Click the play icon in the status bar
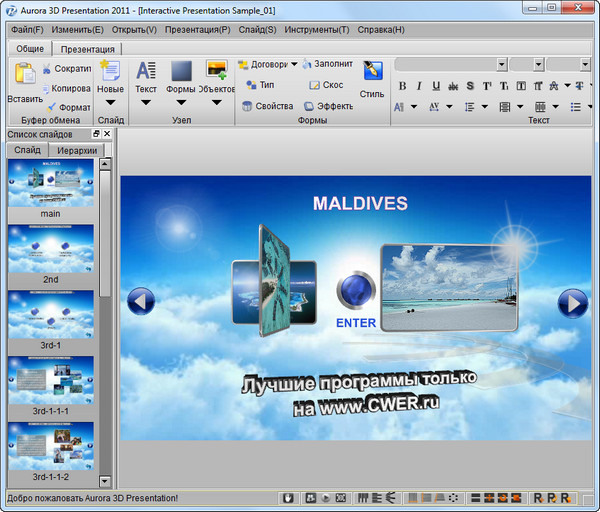600x512 pixels. (326, 497)
